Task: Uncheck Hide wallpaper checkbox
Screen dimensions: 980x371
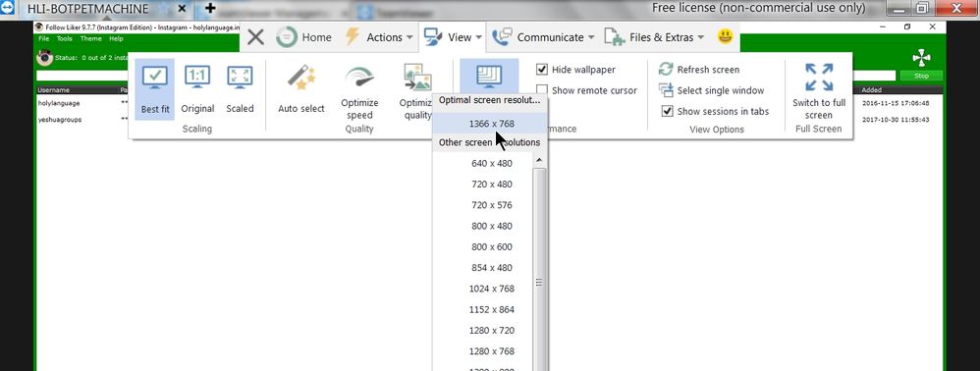Action: (542, 70)
